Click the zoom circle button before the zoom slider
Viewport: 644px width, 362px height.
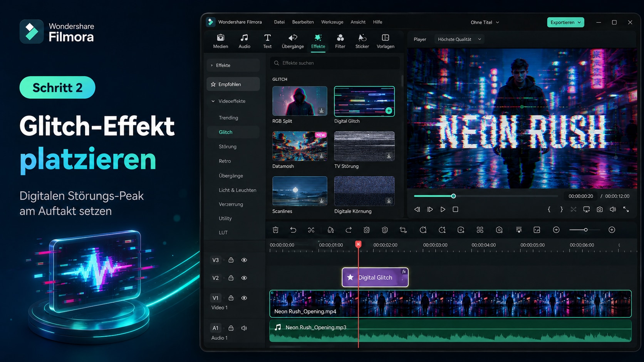coord(556,230)
